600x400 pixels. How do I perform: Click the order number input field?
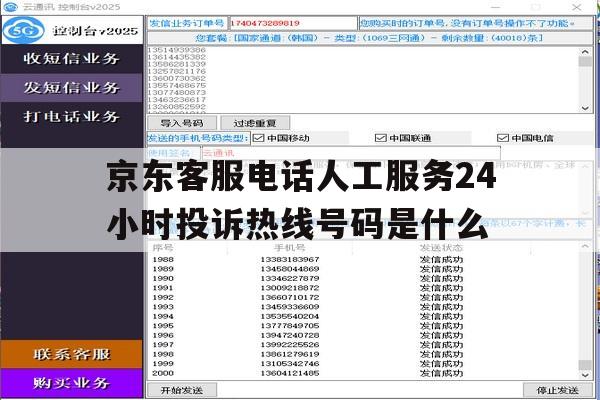(293, 23)
